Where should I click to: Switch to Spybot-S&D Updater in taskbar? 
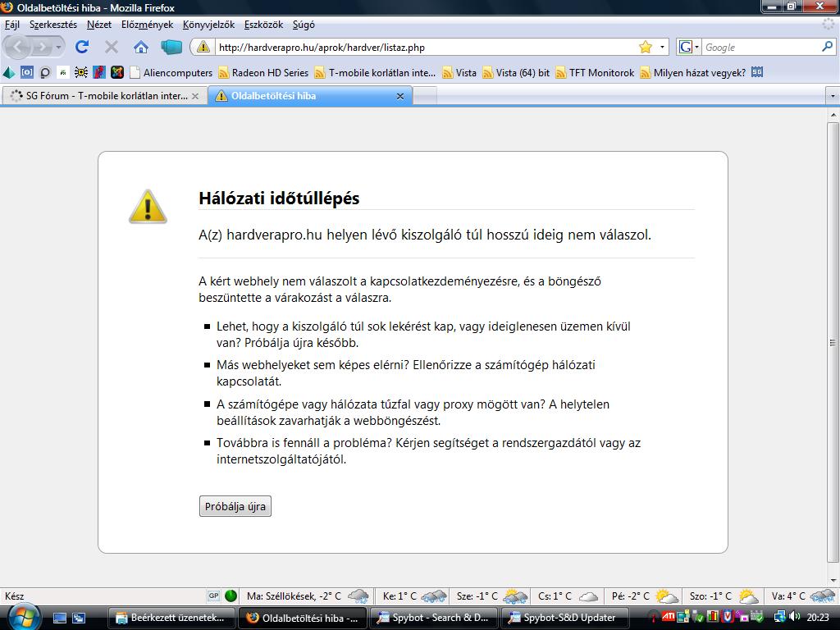pos(563,618)
